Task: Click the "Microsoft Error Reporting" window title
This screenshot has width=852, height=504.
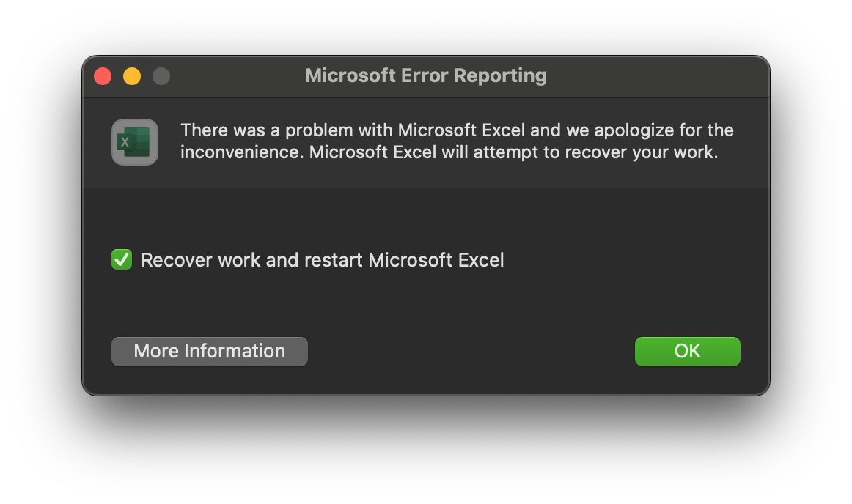Action: pos(425,75)
